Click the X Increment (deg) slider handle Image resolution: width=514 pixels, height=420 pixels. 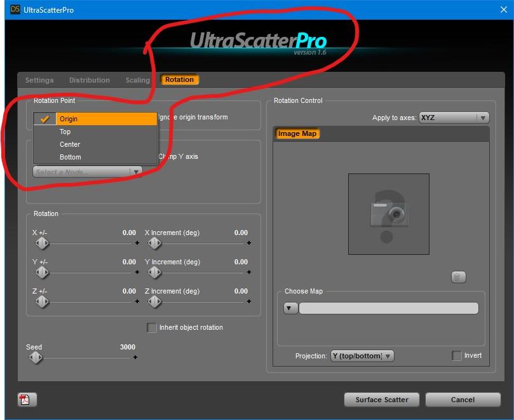[x=154, y=243]
